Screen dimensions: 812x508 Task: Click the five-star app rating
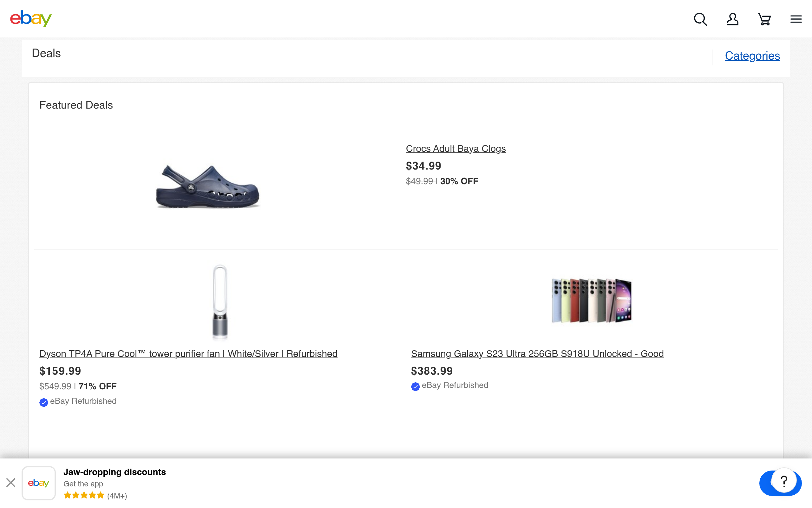tap(84, 495)
